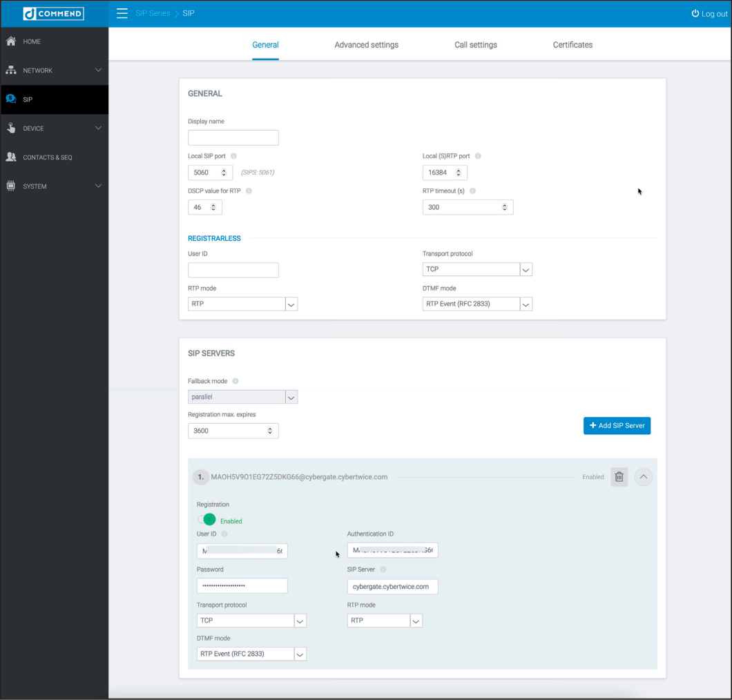Click the hamburger menu icon

[x=122, y=14]
